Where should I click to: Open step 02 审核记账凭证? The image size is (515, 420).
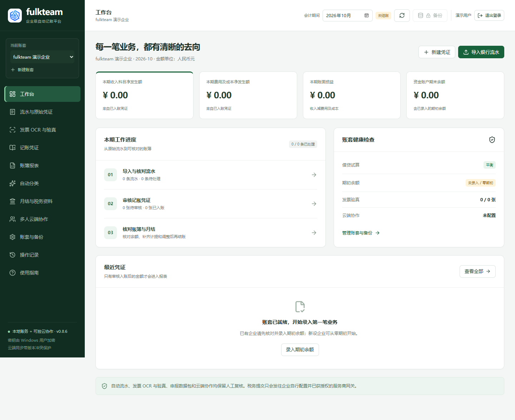[211, 204]
